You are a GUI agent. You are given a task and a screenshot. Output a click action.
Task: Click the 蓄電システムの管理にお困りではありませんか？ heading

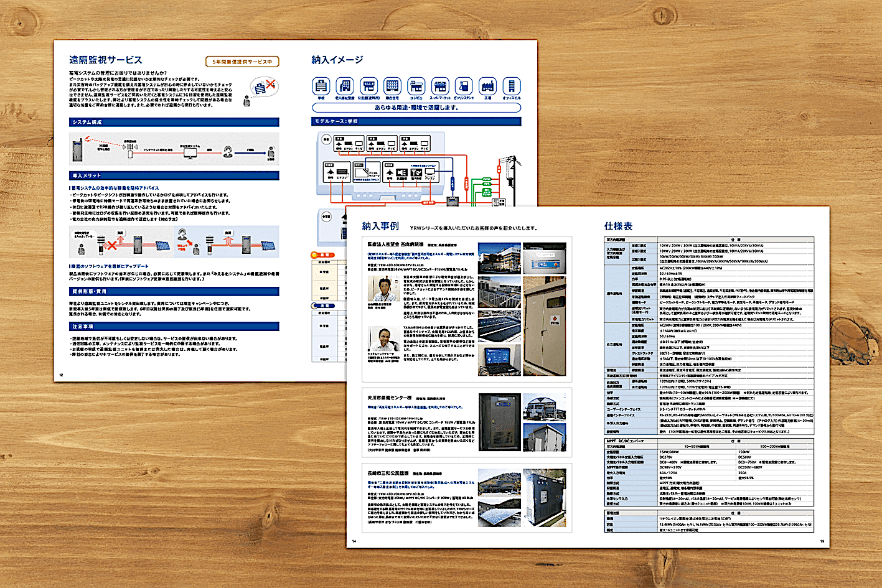click(118, 73)
